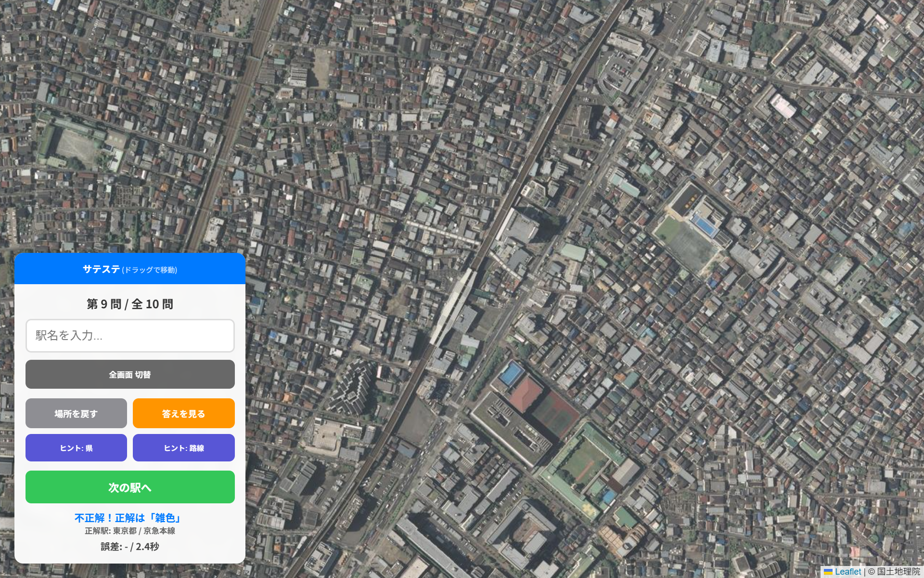
Task: Show prefecture hint via ヒント: 県
Action: (76, 448)
